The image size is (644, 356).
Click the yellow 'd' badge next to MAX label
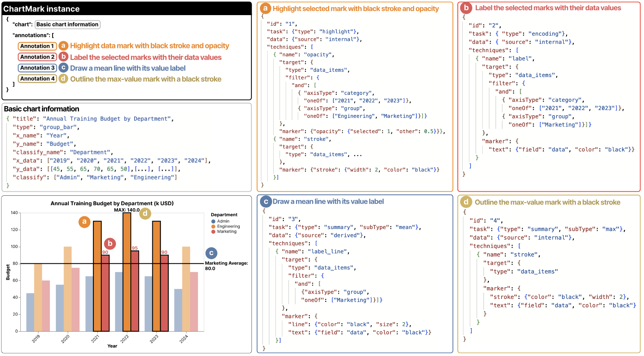(x=145, y=214)
